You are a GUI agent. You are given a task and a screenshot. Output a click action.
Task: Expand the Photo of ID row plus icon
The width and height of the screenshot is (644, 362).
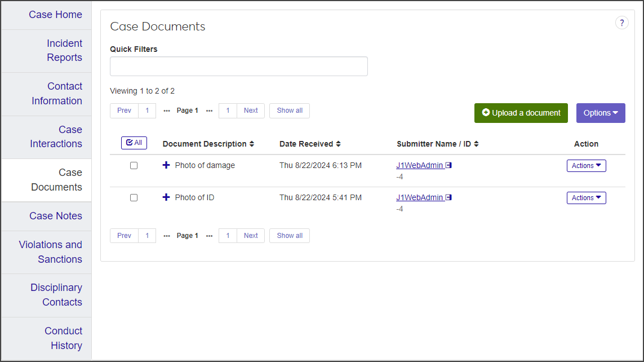166,197
